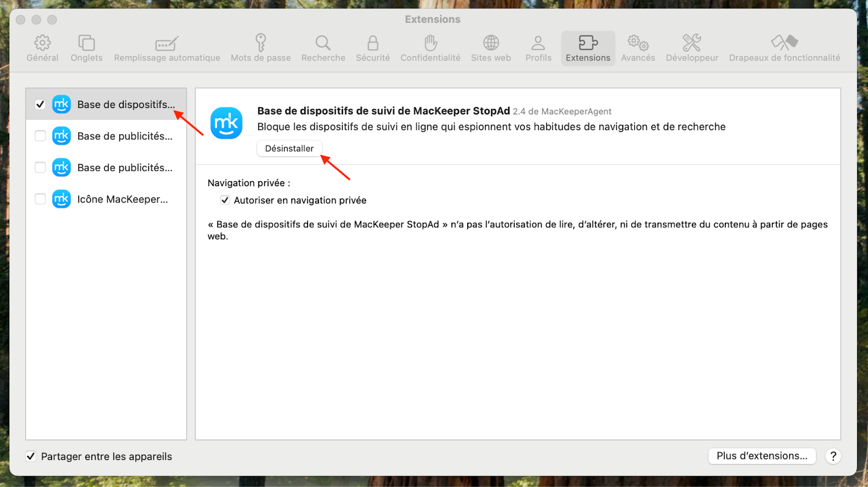Click permission note n'a pas l'autorisation

[x=518, y=230]
